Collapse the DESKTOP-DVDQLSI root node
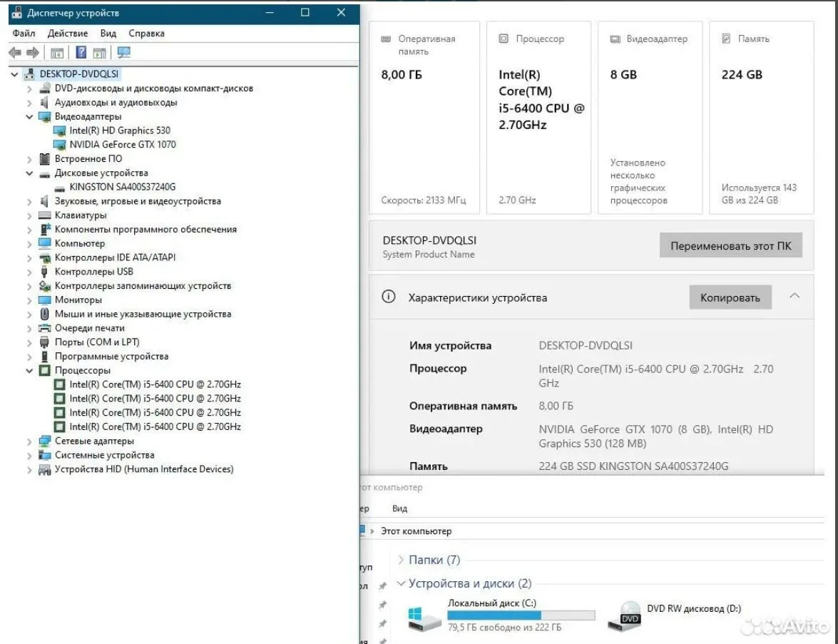This screenshot has height=644, width=838. [14, 74]
